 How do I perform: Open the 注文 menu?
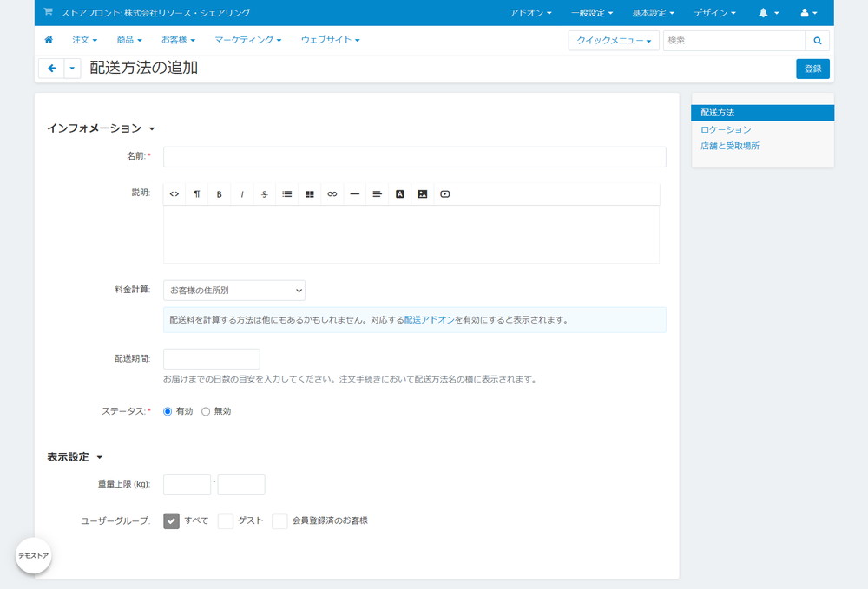[x=85, y=40]
